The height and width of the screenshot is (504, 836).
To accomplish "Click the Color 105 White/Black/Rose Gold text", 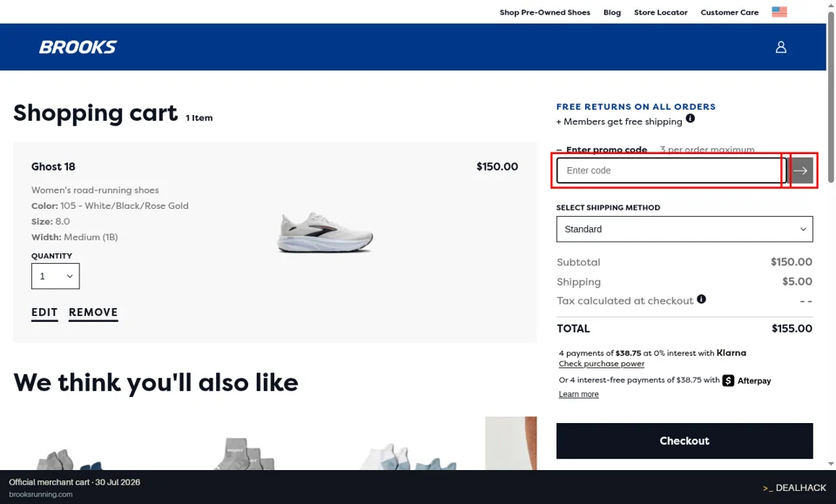I will click(x=110, y=205).
